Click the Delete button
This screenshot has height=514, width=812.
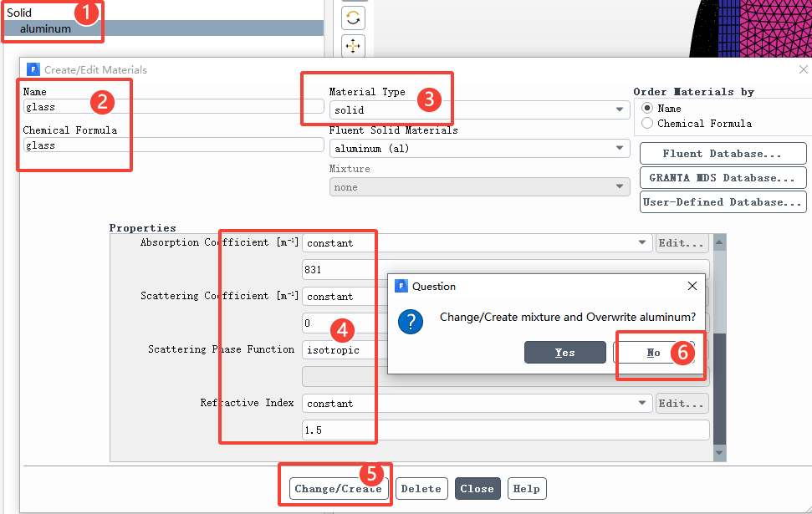421,489
